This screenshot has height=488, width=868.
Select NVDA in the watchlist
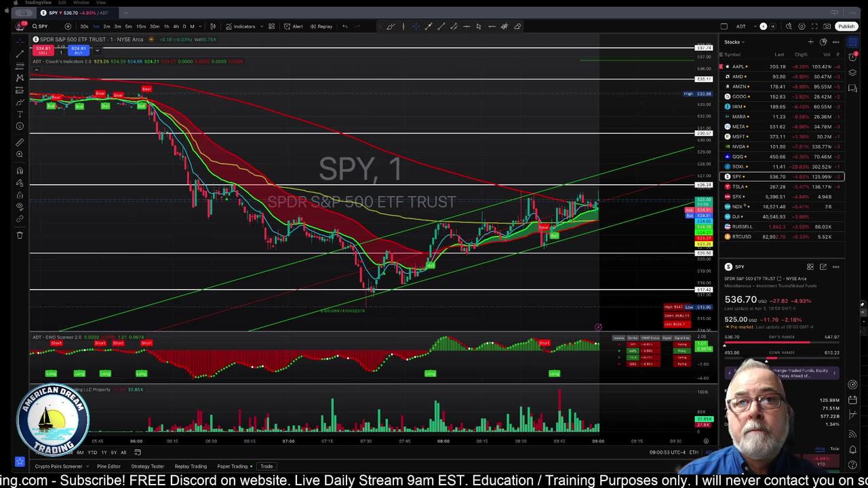click(782, 146)
